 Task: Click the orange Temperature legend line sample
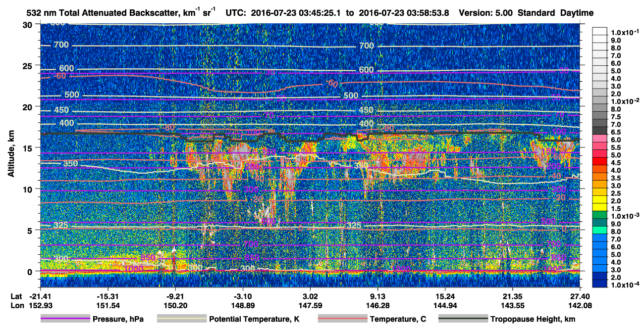coord(342,319)
